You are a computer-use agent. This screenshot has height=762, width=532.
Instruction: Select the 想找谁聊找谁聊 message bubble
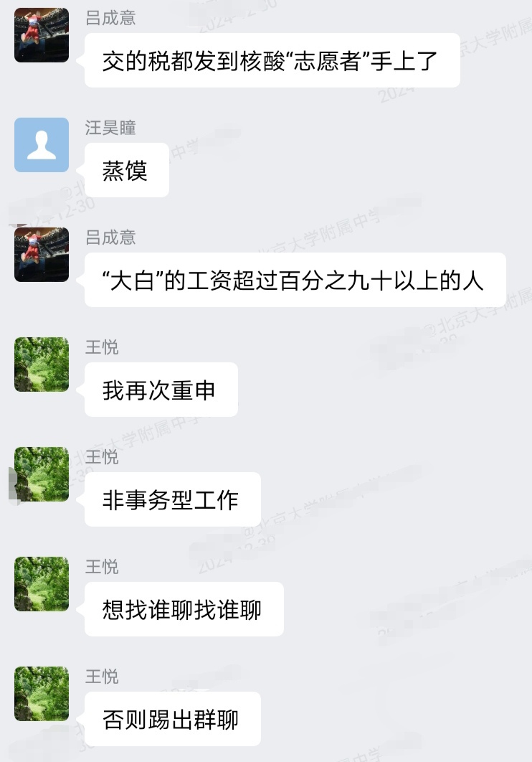pos(184,609)
